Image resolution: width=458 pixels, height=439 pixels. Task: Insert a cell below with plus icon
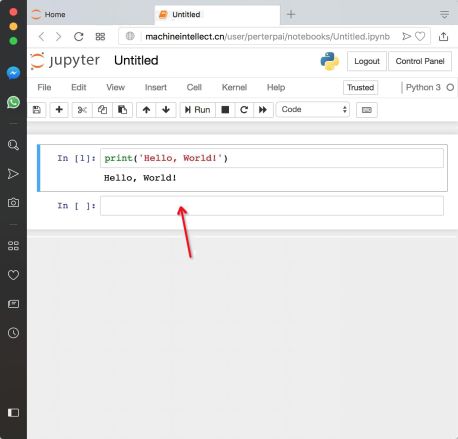(x=59, y=110)
